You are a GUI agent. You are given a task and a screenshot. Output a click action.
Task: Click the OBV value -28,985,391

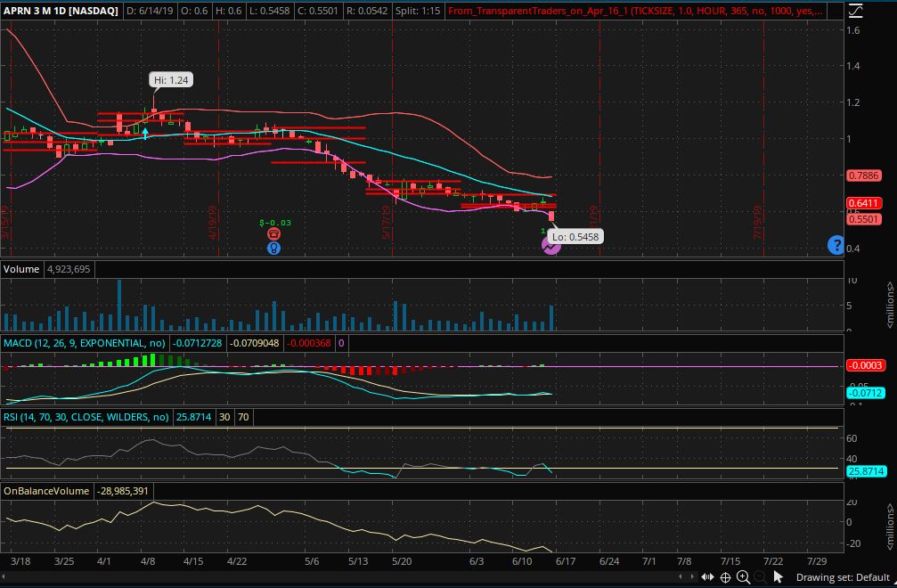click(x=123, y=491)
